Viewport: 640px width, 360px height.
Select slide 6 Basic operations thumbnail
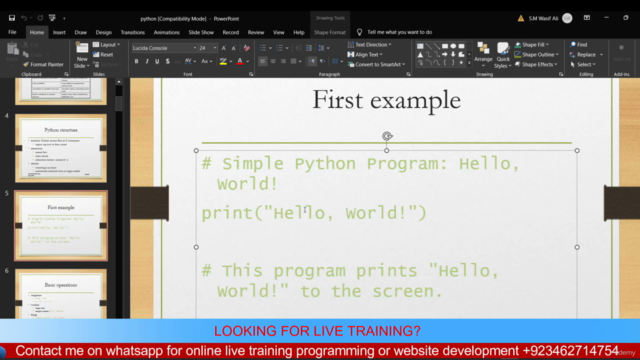point(61,293)
